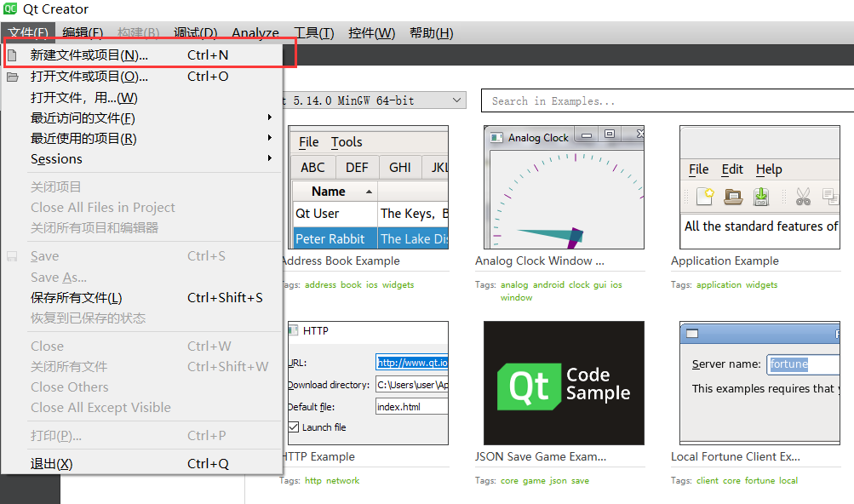Viewport: 854px width, 504px height.
Task: Select the new document icon in Application Example toolbar
Action: pyautogui.click(x=704, y=196)
